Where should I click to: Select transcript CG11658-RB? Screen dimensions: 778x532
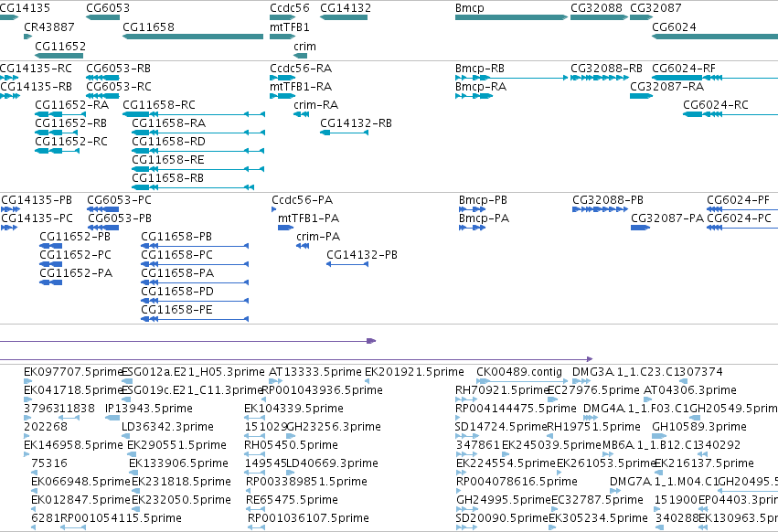[193, 187]
